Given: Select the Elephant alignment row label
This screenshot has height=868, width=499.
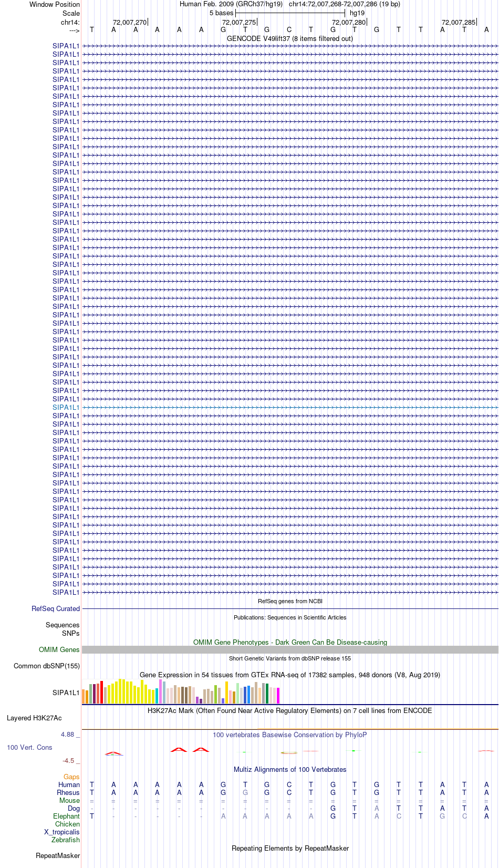Looking at the screenshot, I should tap(66, 816).
